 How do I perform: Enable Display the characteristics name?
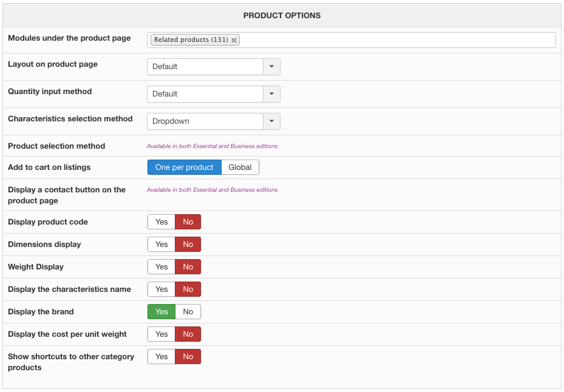tap(161, 289)
